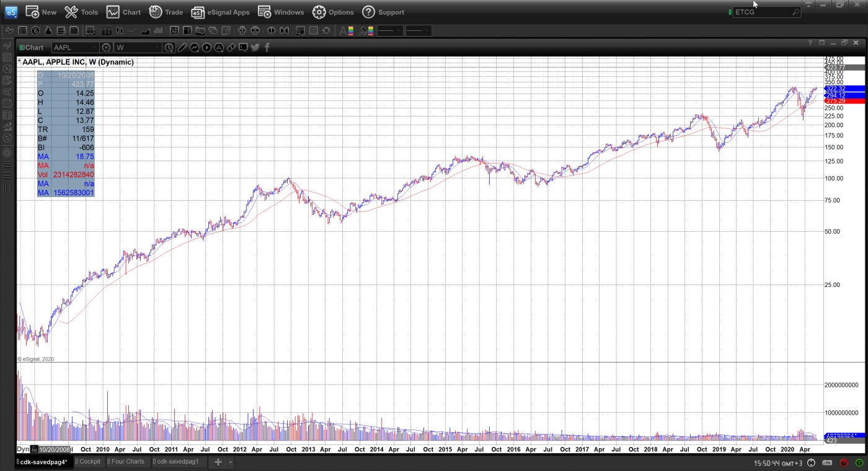Open the line style dropdown

tap(389, 30)
